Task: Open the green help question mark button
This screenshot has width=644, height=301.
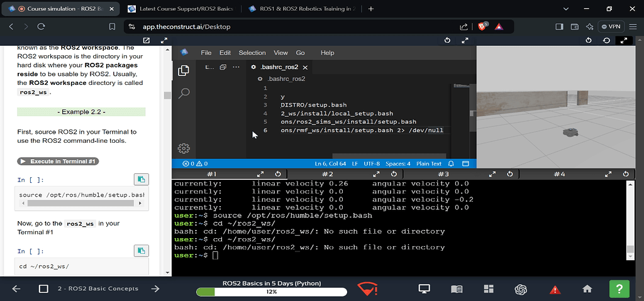Action: 619,289
